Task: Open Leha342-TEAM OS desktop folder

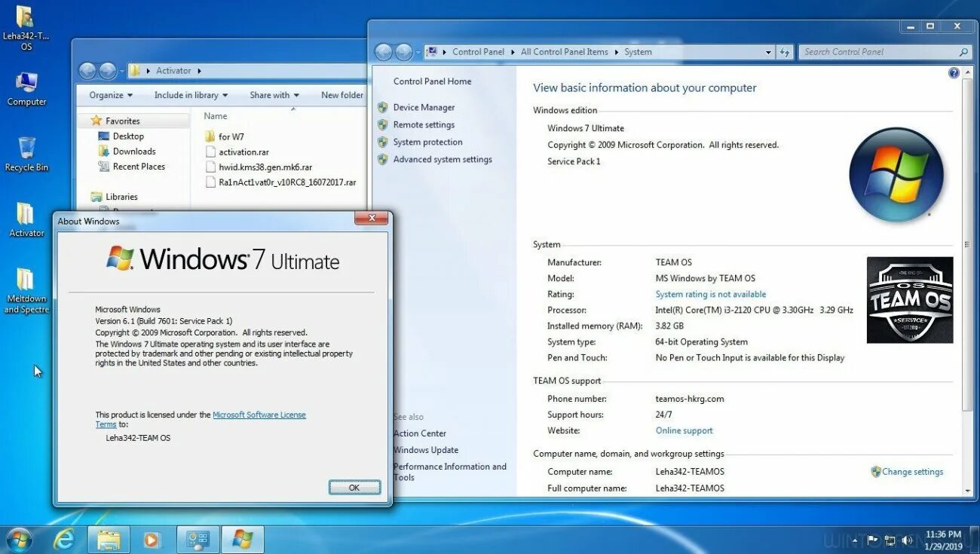Action: (26, 28)
